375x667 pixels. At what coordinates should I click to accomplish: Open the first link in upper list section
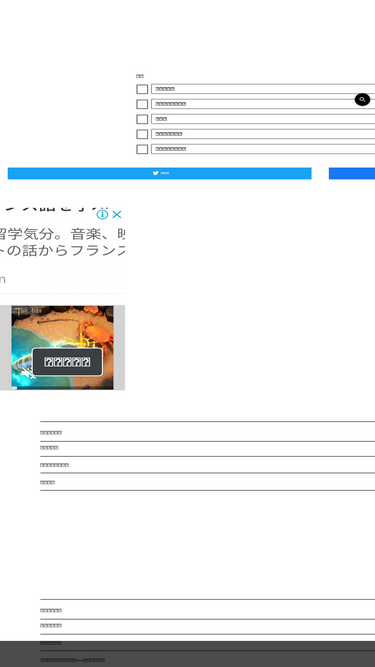[51, 433]
